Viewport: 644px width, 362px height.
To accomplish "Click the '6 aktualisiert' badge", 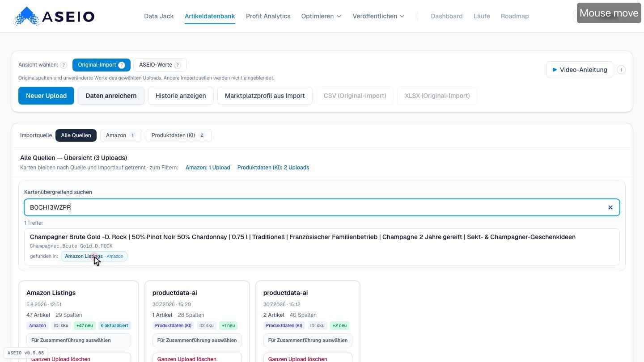I will [114, 326].
